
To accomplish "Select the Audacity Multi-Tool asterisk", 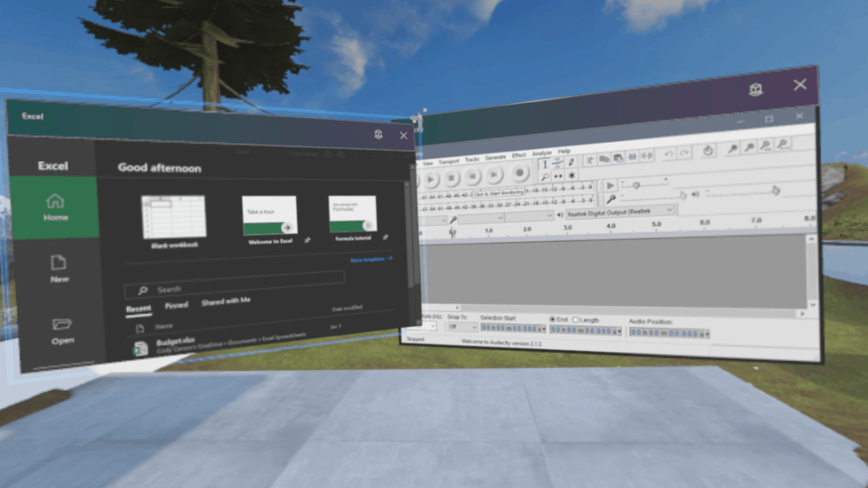I will [x=571, y=175].
